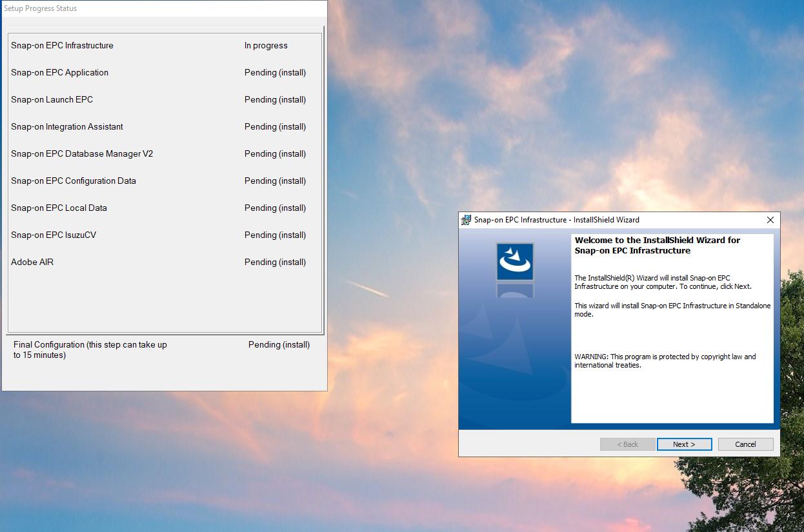This screenshot has width=804, height=532.
Task: Click the disabled Back button in the wizard
Action: point(627,444)
